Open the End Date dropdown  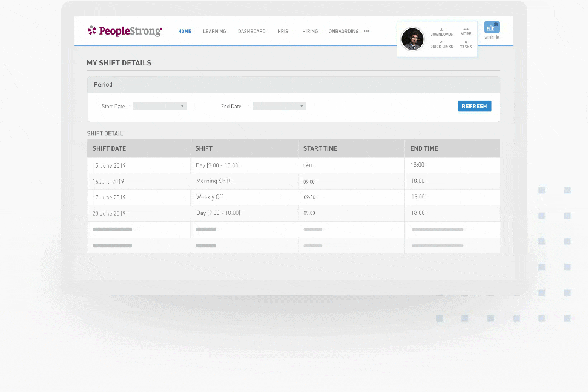(279, 106)
